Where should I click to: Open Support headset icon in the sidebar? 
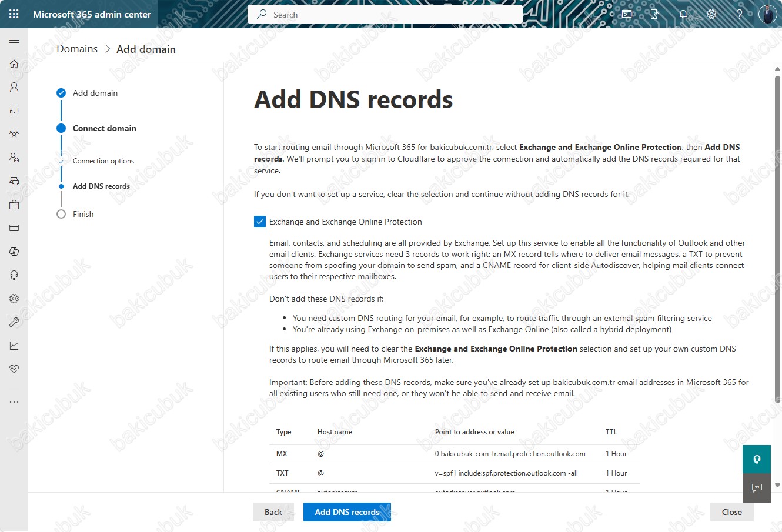14,275
